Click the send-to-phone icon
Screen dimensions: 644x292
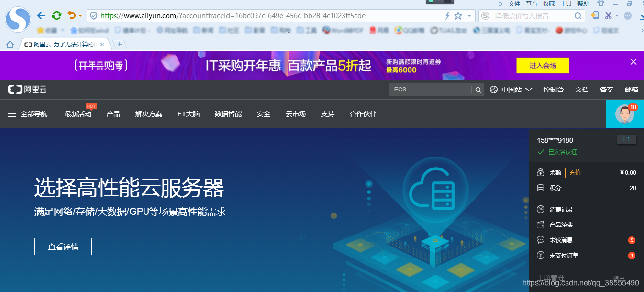[594, 15]
